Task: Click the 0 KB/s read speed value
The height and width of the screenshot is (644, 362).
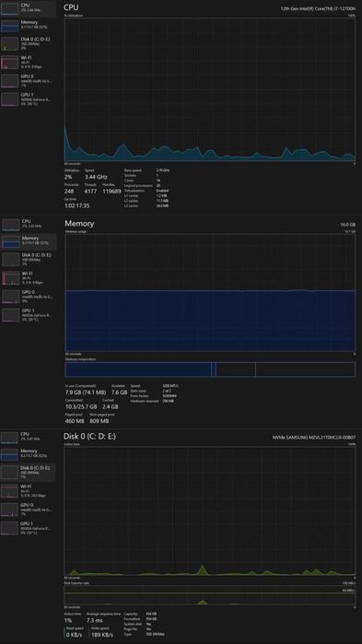Action: click(75, 635)
